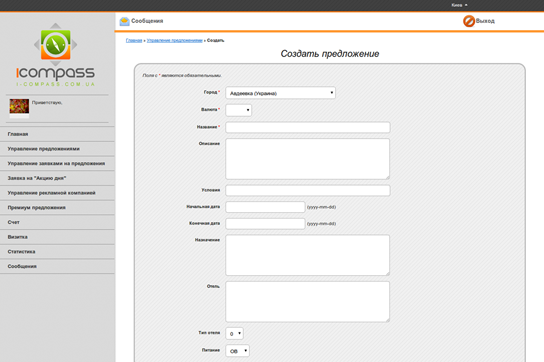Click into the Конечная дата field
Screen dimensions: 544x362
(x=265, y=224)
